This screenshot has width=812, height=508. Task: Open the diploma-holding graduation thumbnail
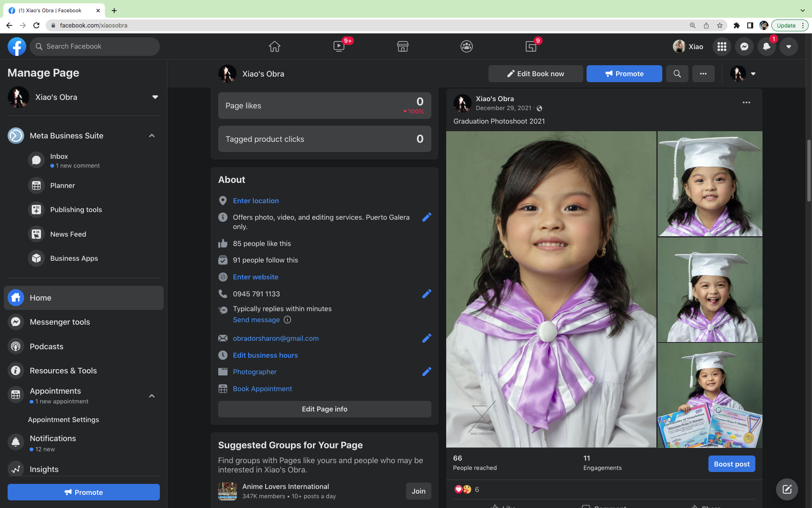(x=710, y=395)
